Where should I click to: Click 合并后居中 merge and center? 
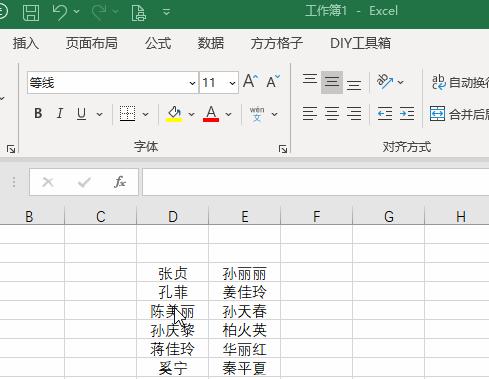coord(459,114)
